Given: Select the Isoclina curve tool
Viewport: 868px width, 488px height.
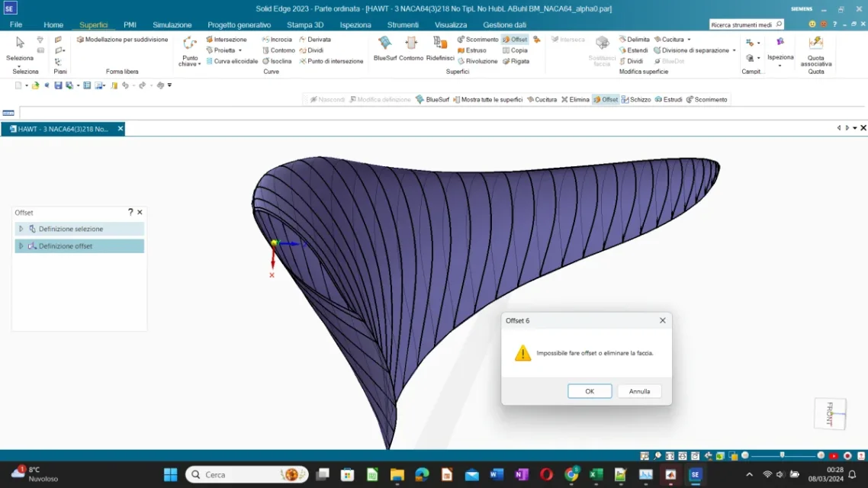Looking at the screenshot, I should coord(277,62).
